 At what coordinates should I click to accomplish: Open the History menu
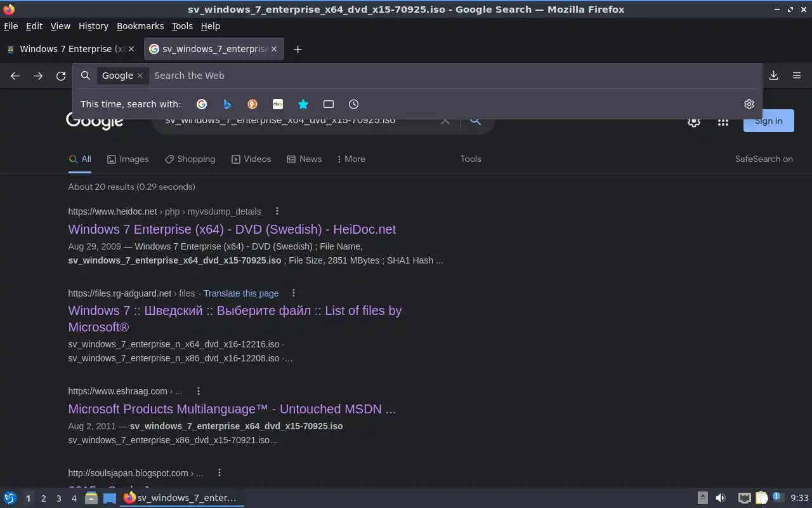[x=93, y=26]
